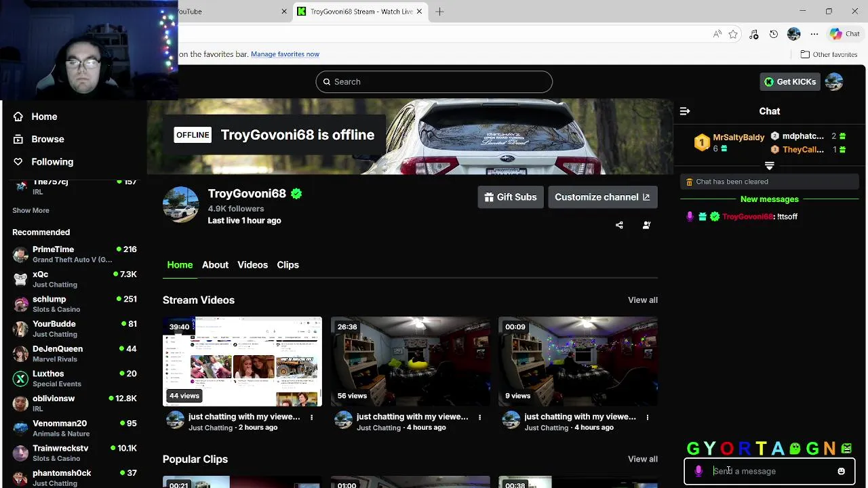Expand the gift leaderboard arrow in chat

coord(769,165)
